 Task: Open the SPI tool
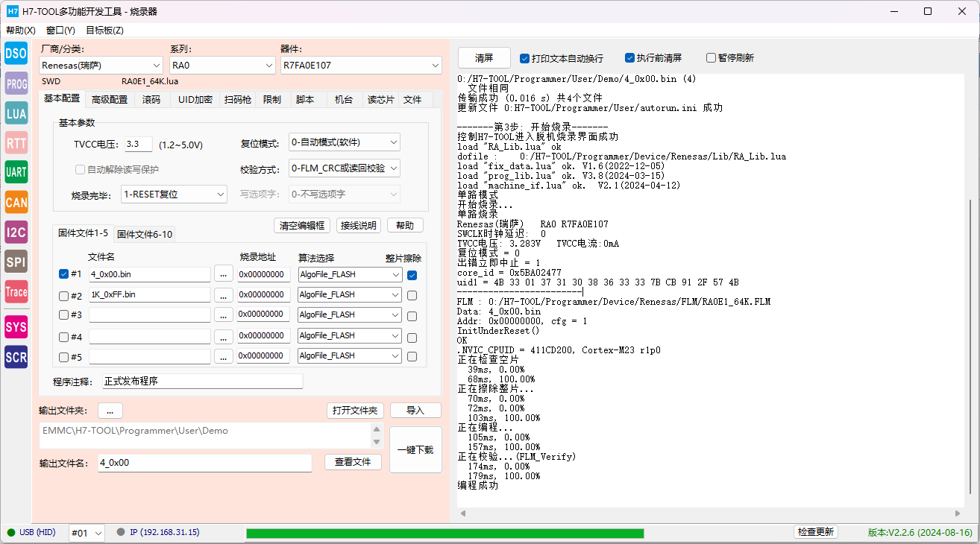click(16, 262)
